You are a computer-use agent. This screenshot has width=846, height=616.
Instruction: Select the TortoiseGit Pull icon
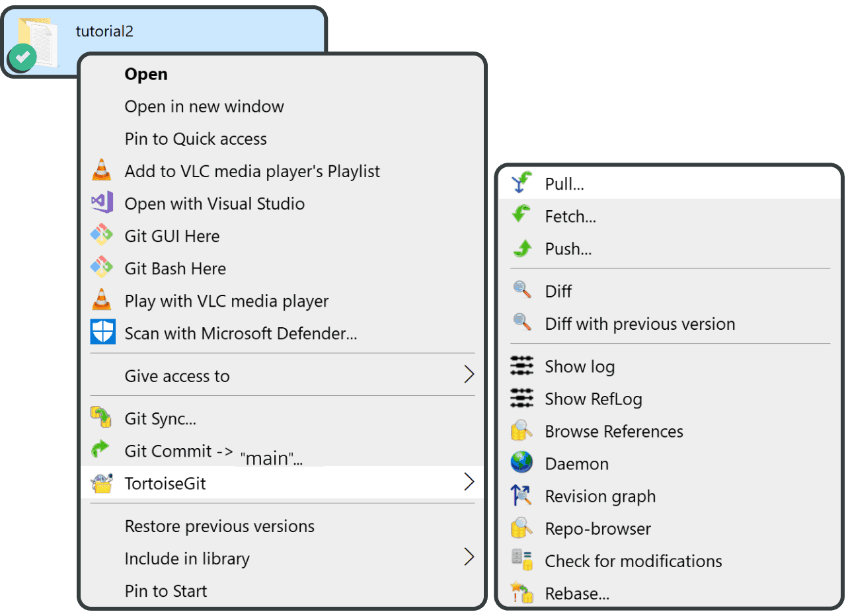pos(524,183)
